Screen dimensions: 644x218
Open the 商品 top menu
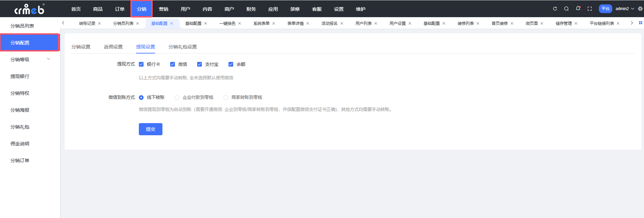(x=98, y=9)
